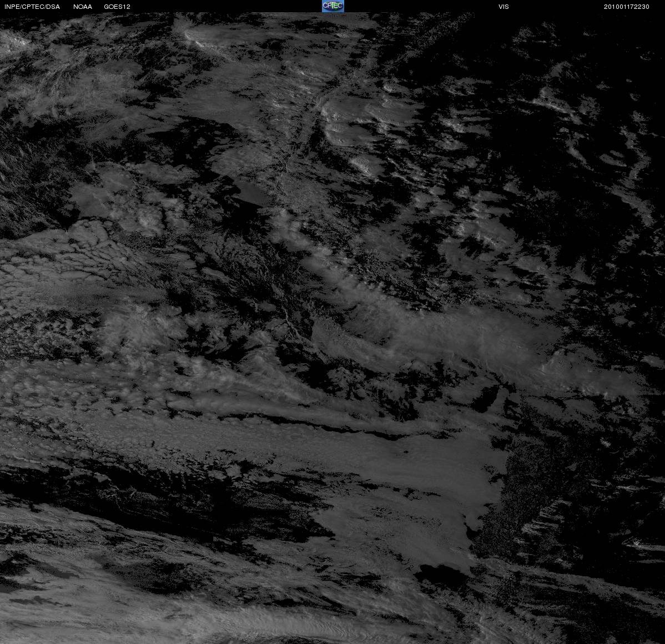Viewport: 665px width, 644px height.
Task: Click the timestamp '201001172230'
Action: coord(626,7)
